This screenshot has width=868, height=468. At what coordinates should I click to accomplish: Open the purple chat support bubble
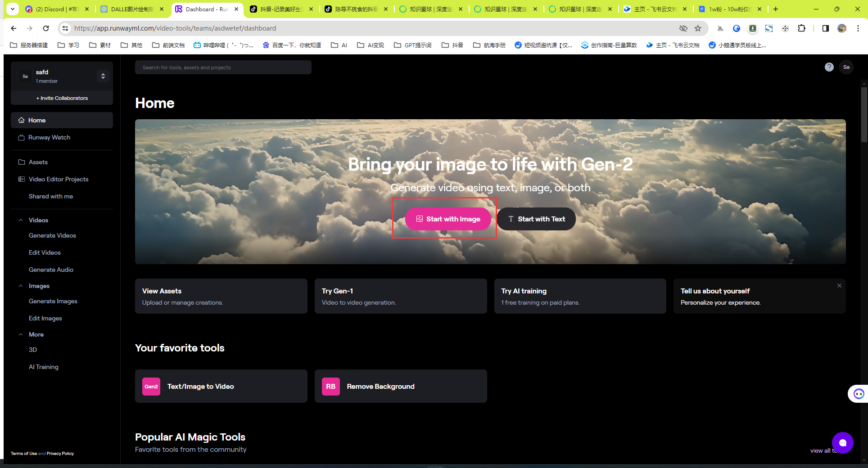843,443
